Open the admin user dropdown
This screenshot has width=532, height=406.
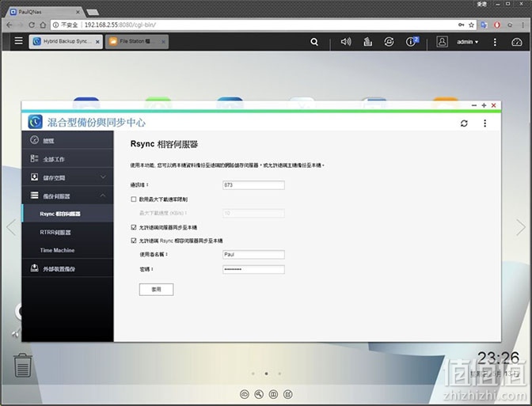[x=467, y=42]
